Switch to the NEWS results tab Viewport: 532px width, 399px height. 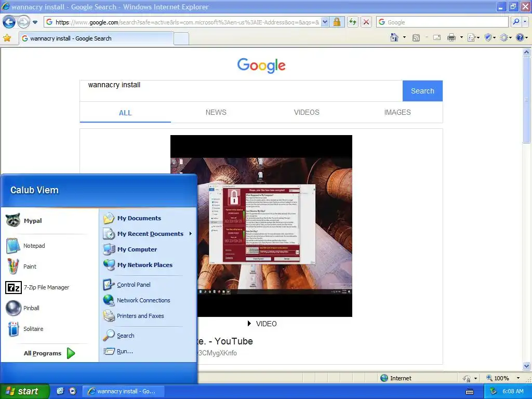216,112
